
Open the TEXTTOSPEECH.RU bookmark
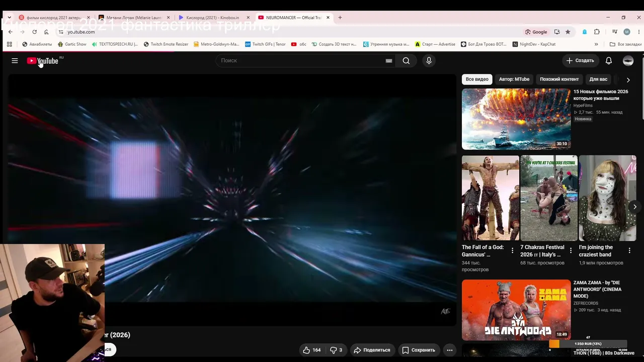point(115,44)
